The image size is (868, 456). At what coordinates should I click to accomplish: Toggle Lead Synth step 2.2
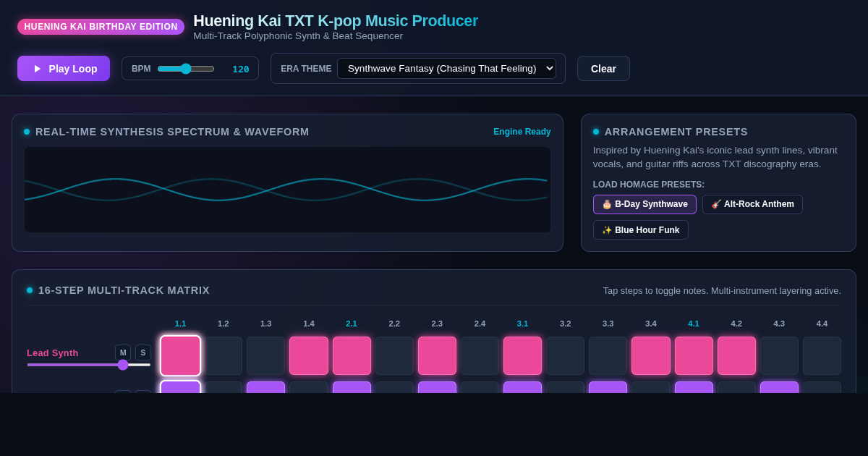[x=394, y=355]
